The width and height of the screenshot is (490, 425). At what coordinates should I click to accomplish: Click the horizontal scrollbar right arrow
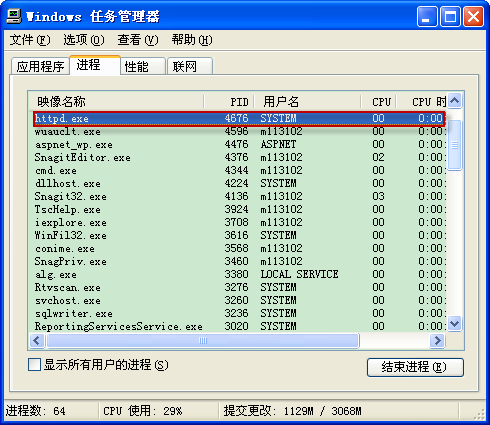437,341
